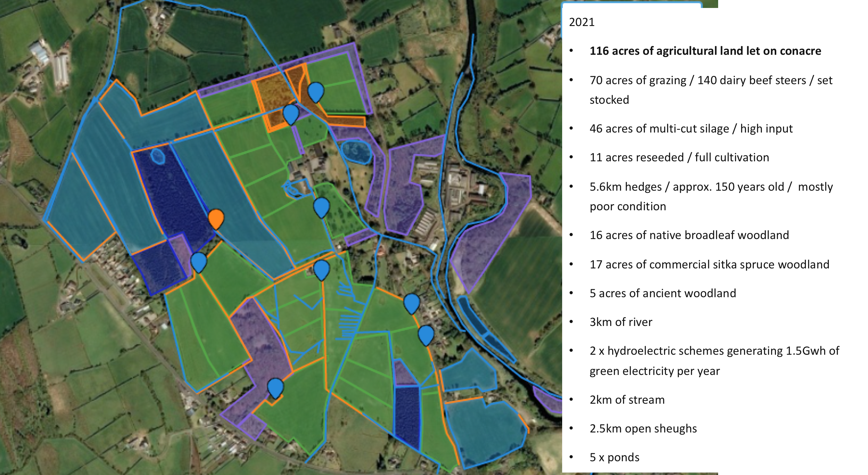Select '16 acres of native broadleaf woodland' text
This screenshot has width=868, height=475.
point(689,235)
